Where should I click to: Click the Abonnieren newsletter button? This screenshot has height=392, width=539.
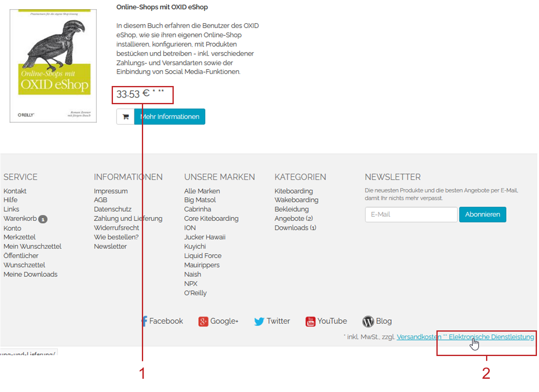tap(483, 215)
